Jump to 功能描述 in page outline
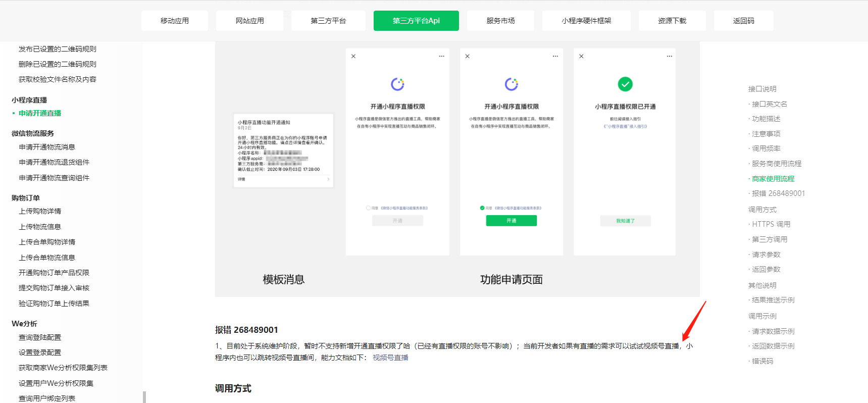This screenshot has width=868, height=403. pyautogui.click(x=766, y=119)
